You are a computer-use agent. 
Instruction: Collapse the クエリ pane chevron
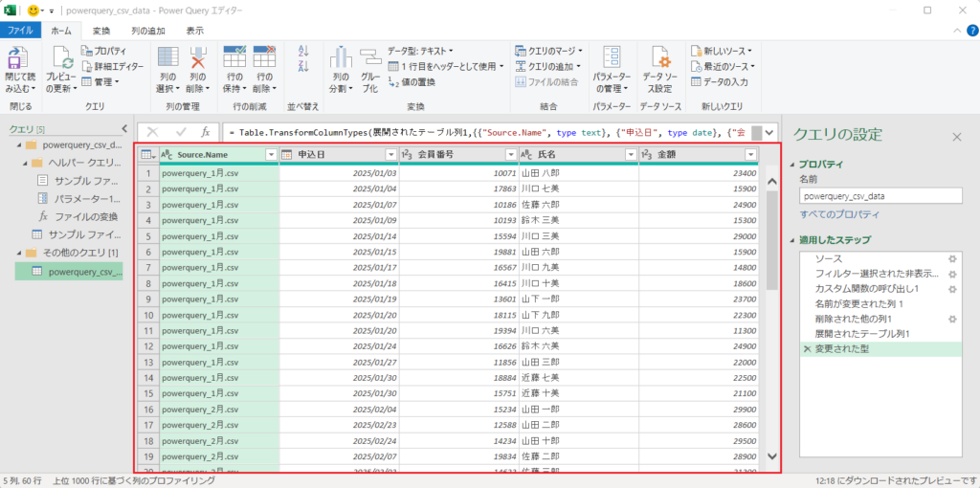coord(123,129)
